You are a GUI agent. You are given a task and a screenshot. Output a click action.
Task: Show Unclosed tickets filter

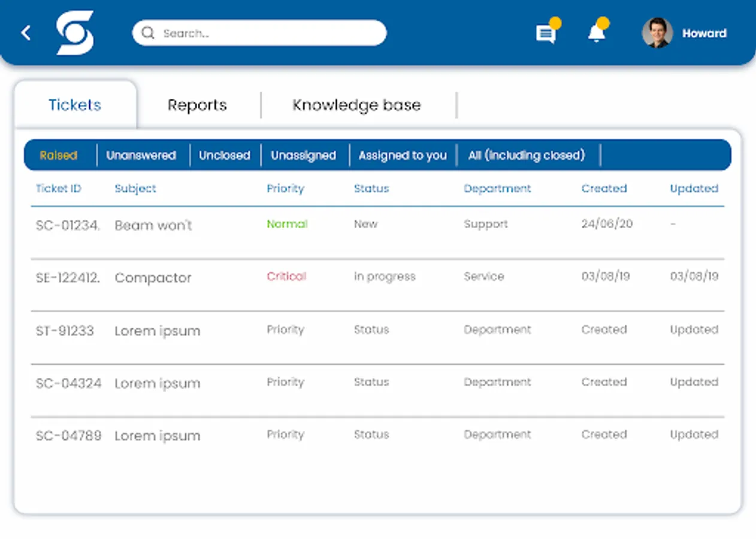[225, 156]
